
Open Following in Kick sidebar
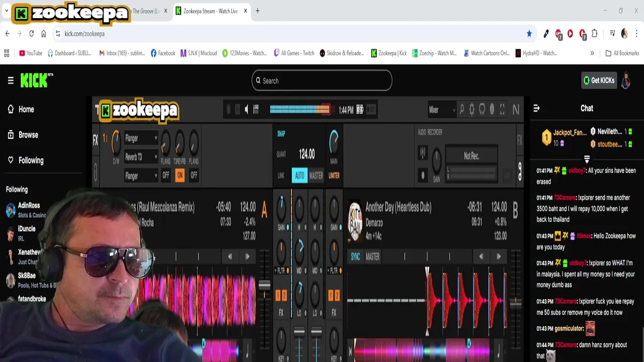pyautogui.click(x=25, y=160)
